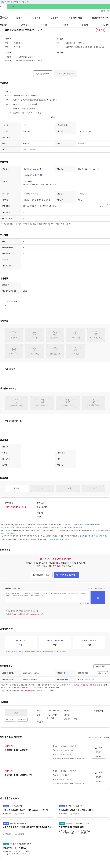
Task: Click info icon beside 주 소정근로시간
Action: tap(36, 175)
